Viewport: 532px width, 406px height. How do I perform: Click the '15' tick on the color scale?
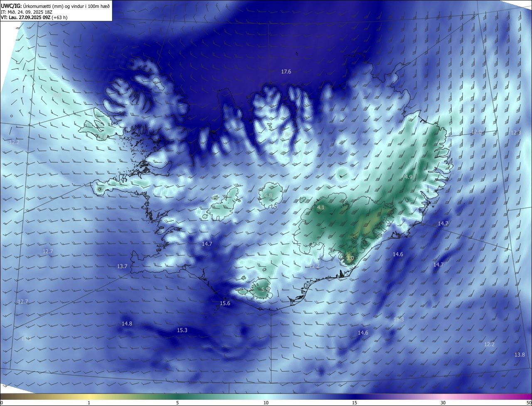[354, 403]
